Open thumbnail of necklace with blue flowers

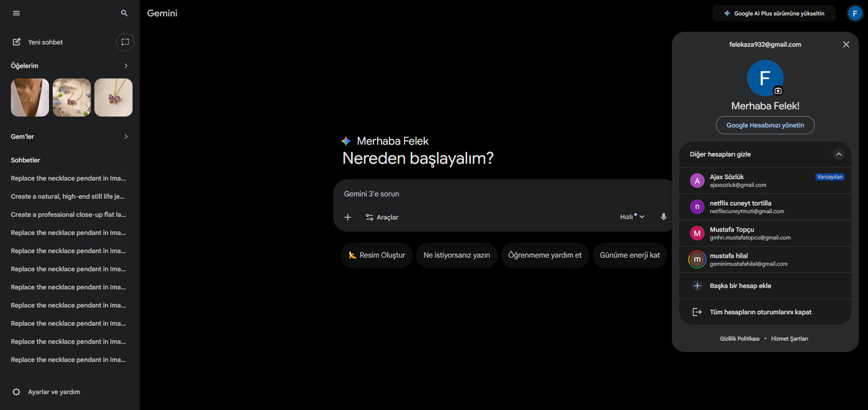pos(72,98)
